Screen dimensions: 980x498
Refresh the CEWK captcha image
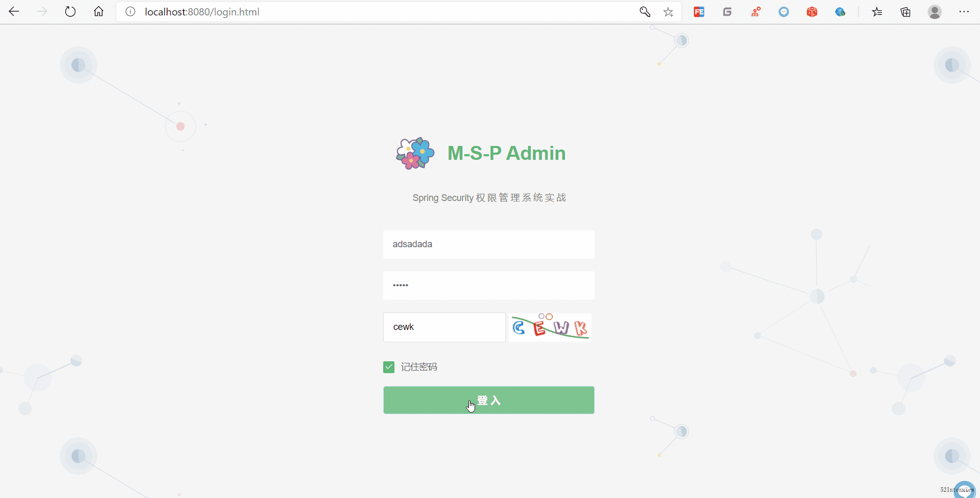[x=550, y=327]
